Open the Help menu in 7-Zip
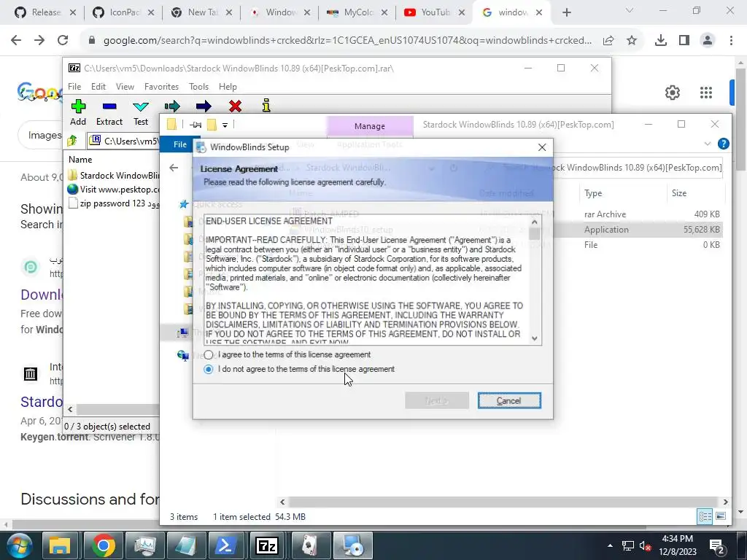The image size is (747, 560). (228, 87)
